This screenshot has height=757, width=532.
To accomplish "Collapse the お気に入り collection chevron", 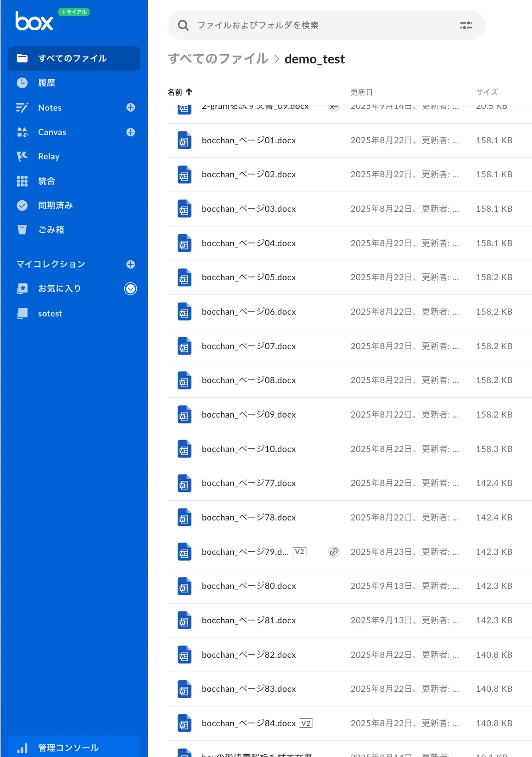I will (x=131, y=288).
